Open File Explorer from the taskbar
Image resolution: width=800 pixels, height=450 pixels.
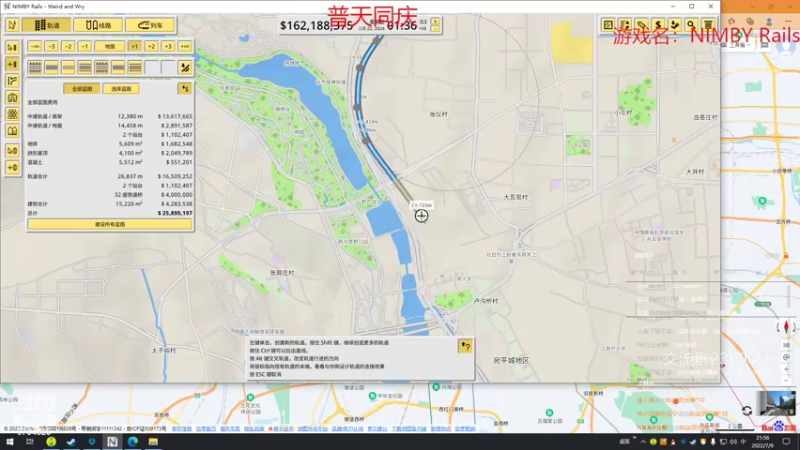pos(153,442)
